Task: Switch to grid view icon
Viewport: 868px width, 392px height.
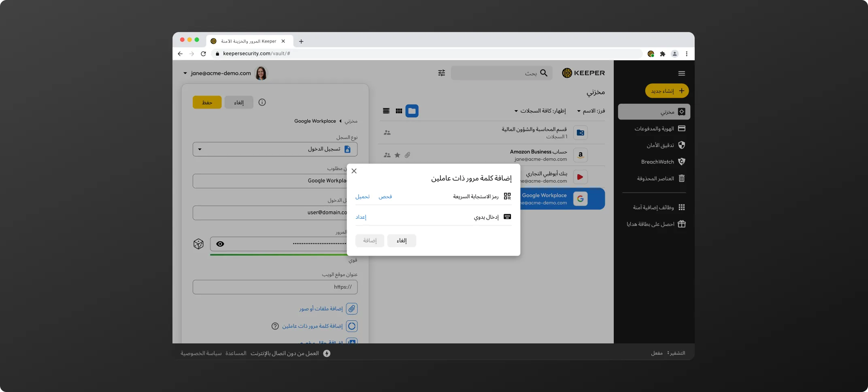Action: coord(399,111)
